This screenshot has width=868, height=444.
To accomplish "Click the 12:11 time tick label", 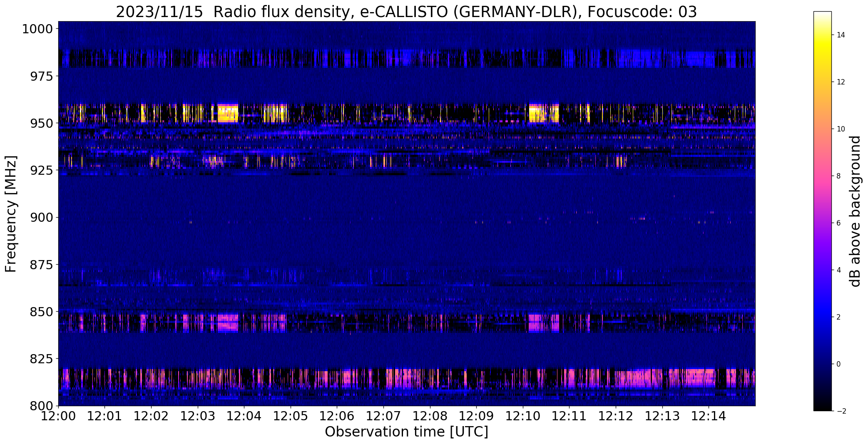I will 569,416.
